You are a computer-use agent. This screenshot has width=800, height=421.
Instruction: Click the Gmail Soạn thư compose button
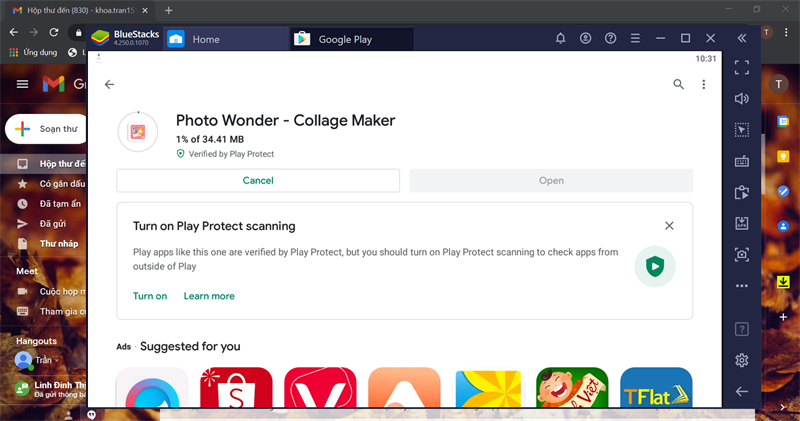pos(47,129)
